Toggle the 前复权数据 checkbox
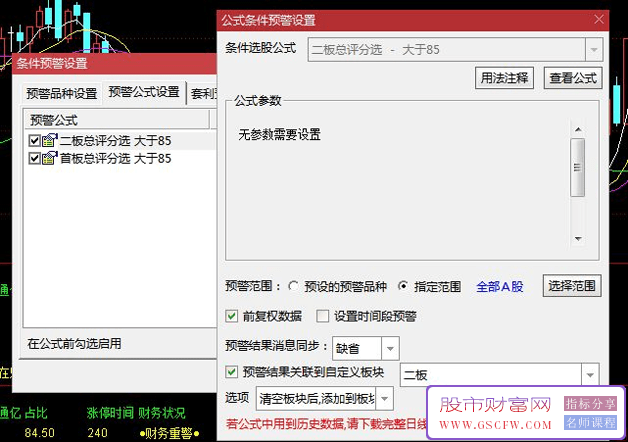The width and height of the screenshot is (628, 442). [231, 316]
